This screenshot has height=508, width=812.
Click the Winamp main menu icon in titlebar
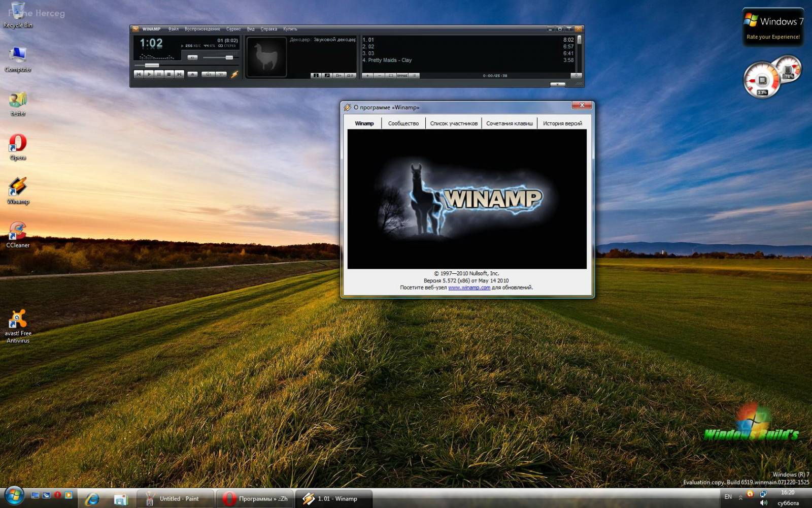tap(136, 29)
